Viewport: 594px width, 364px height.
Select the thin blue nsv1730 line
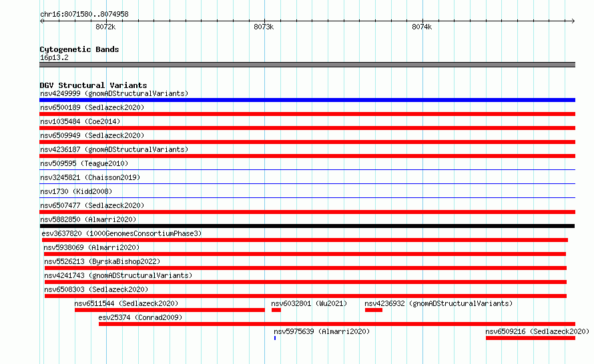point(307,197)
